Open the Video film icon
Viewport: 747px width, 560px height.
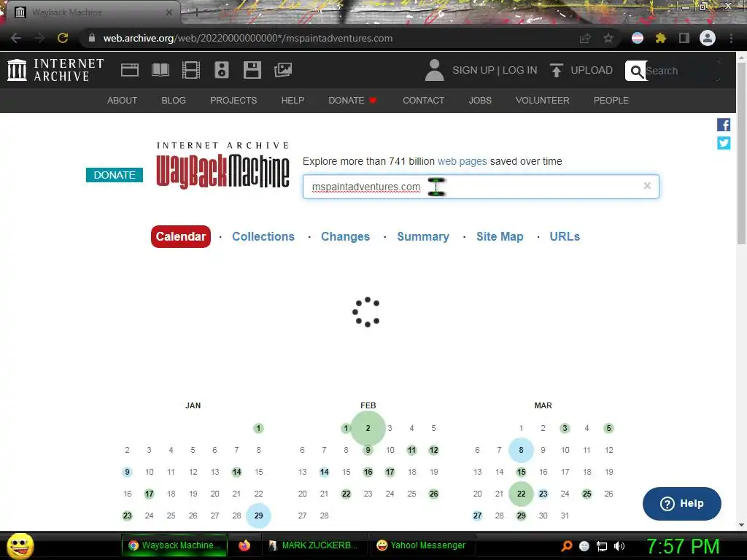[191, 70]
